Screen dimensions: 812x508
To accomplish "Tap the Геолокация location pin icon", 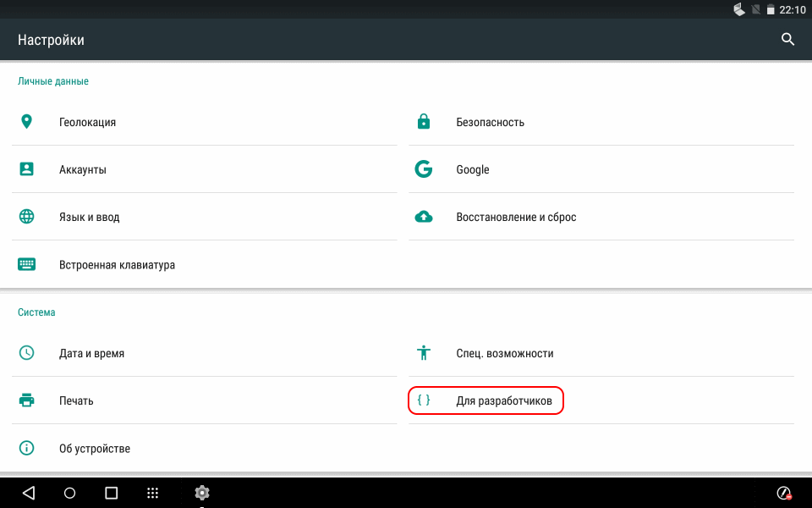I will [x=26, y=122].
